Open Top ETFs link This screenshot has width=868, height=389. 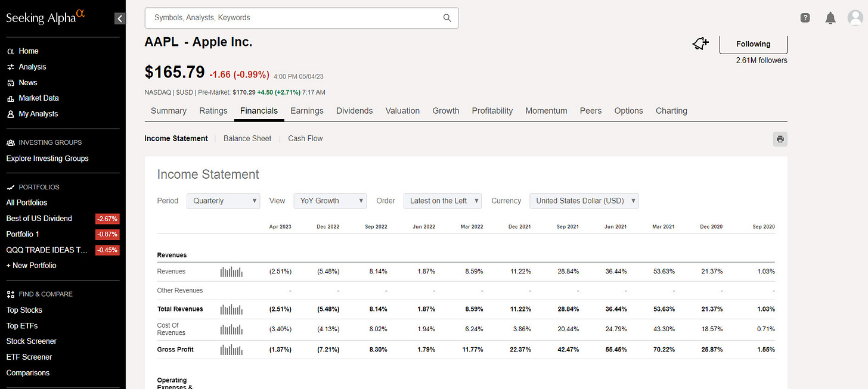click(22, 326)
